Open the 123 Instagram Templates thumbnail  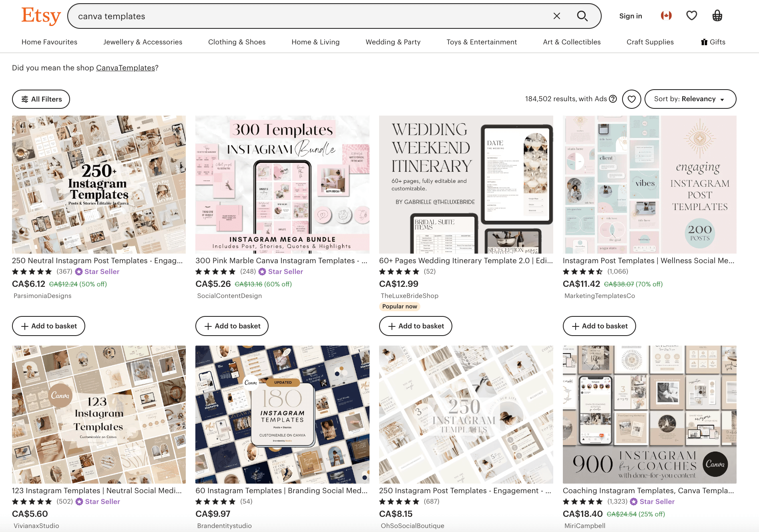(99, 414)
